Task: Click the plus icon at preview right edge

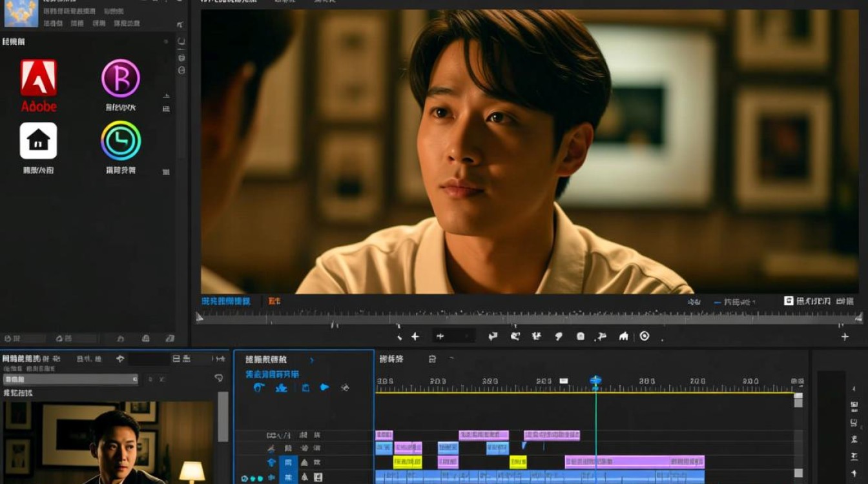Action: pos(845,337)
